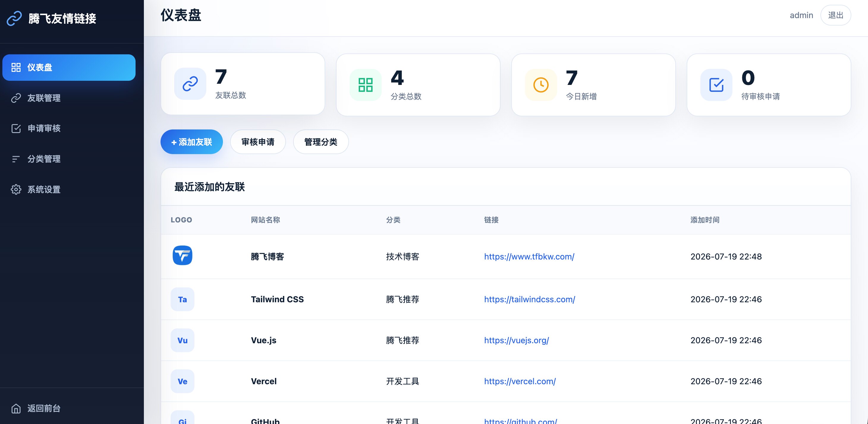Click the 分类 column header
This screenshot has width=868, height=424.
point(393,220)
